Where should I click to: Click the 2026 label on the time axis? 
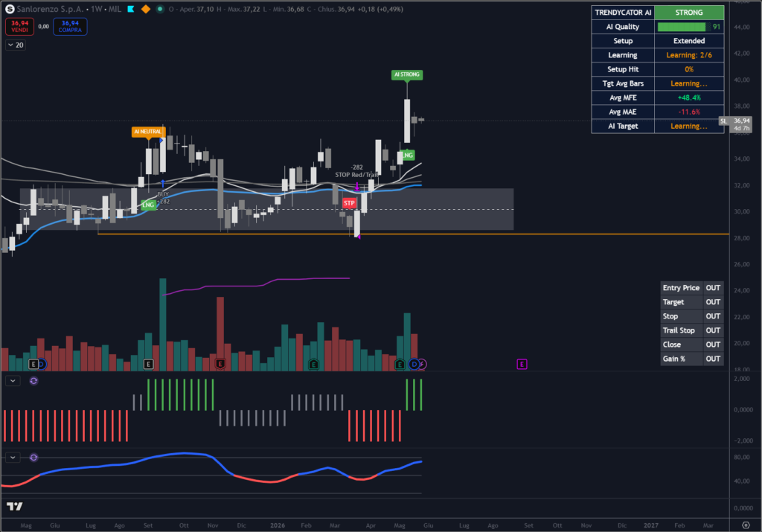[278, 525]
